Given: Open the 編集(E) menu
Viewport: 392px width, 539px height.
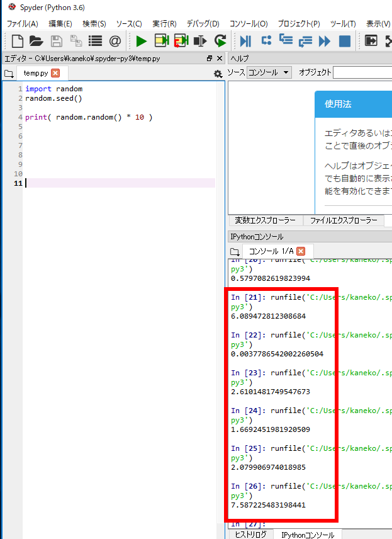Looking at the screenshot, I should tap(60, 24).
